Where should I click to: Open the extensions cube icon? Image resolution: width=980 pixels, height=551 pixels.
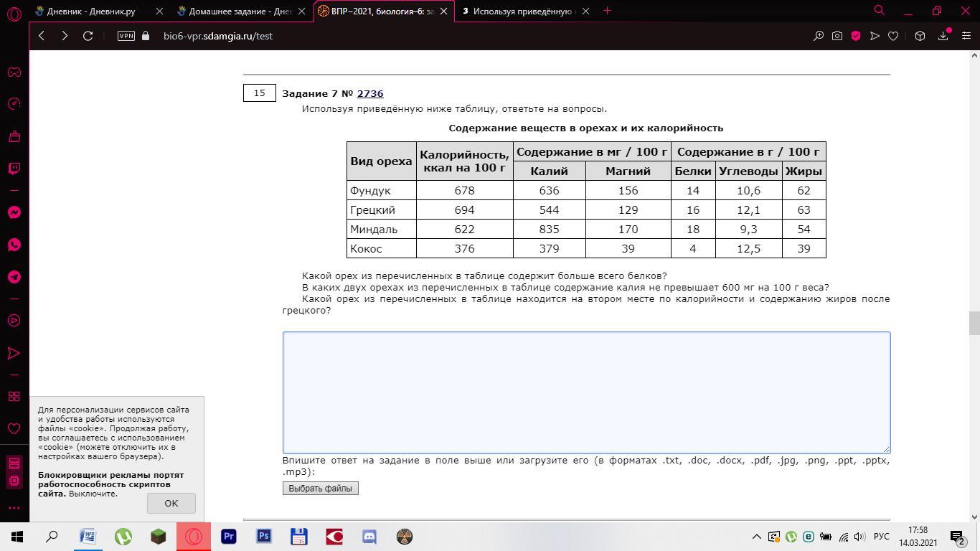(x=920, y=36)
